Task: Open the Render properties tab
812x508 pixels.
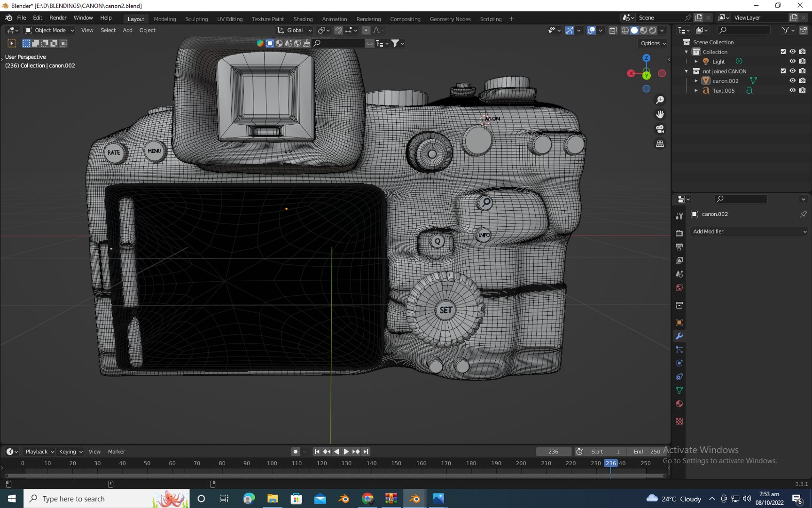Action: click(679, 233)
